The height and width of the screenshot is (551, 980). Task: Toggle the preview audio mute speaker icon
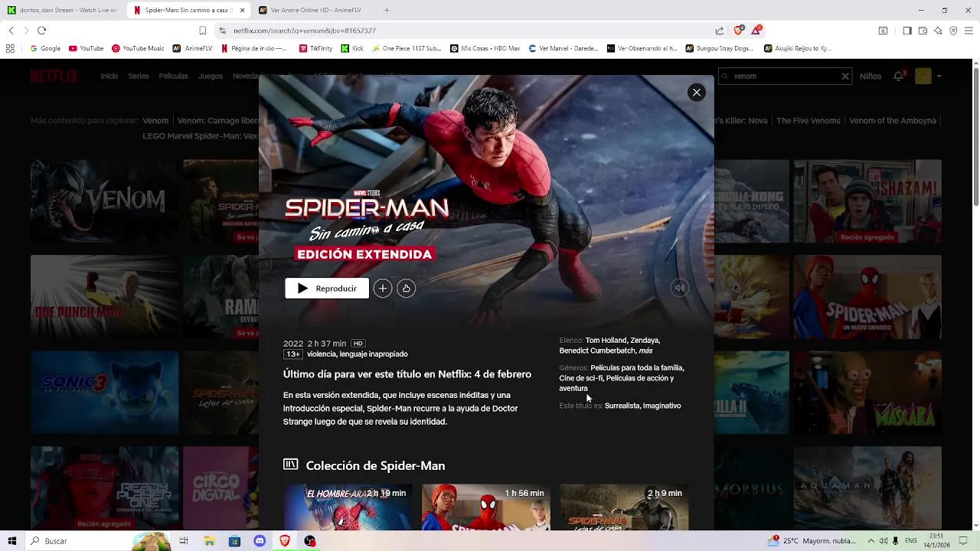pos(679,288)
